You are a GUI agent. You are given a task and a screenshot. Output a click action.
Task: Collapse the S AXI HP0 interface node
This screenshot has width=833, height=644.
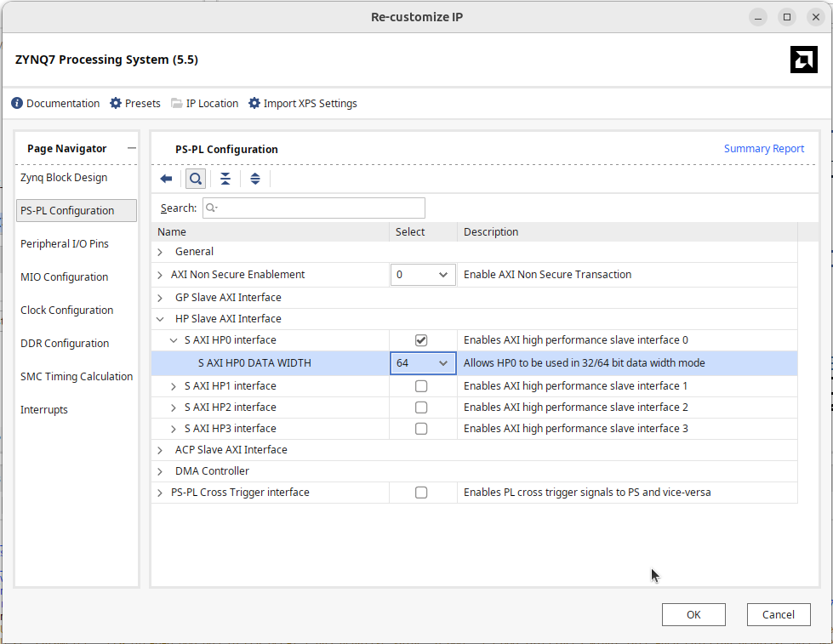(174, 340)
